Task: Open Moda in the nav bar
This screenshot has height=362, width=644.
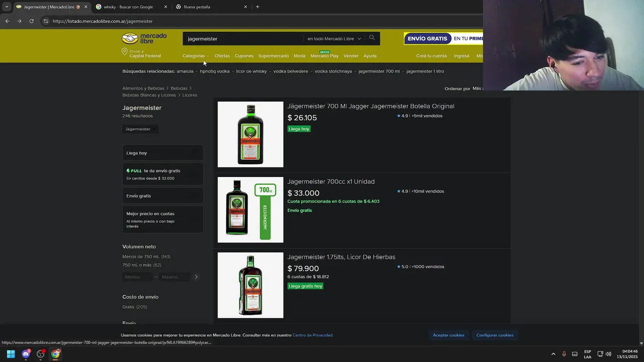Action: tap(299, 56)
